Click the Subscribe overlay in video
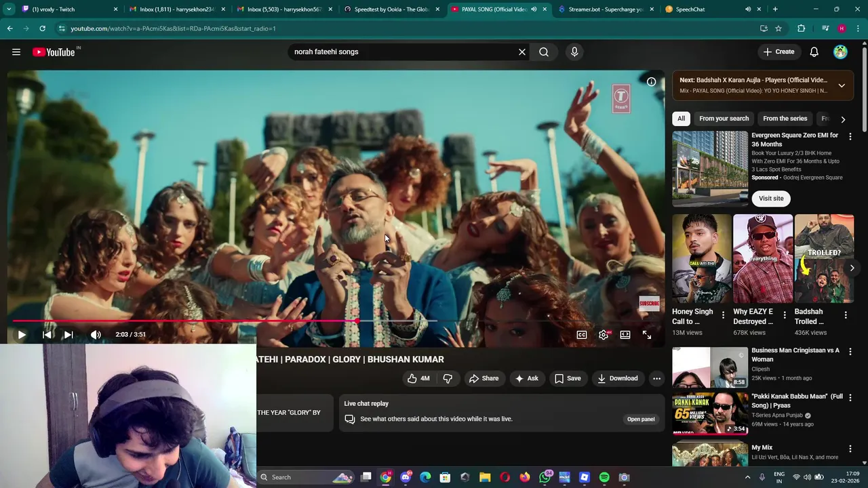The image size is (868, 488). (649, 303)
